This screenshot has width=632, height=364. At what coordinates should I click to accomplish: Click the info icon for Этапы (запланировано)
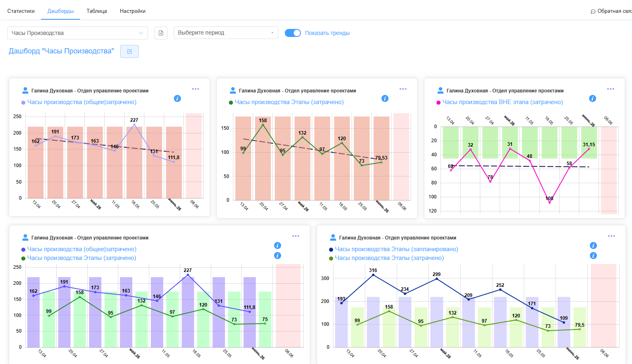click(x=593, y=245)
